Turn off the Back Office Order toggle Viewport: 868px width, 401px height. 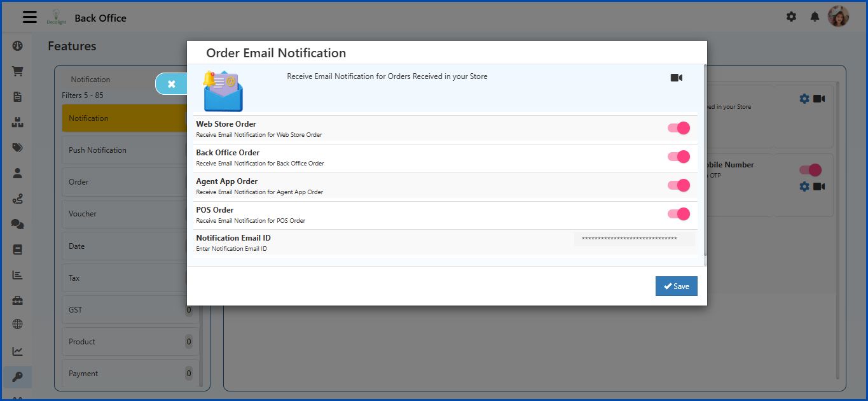pyautogui.click(x=679, y=156)
